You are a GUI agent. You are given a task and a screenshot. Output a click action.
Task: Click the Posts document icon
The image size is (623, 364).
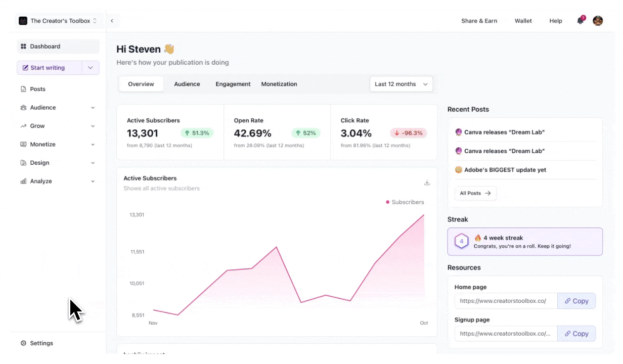click(x=23, y=89)
